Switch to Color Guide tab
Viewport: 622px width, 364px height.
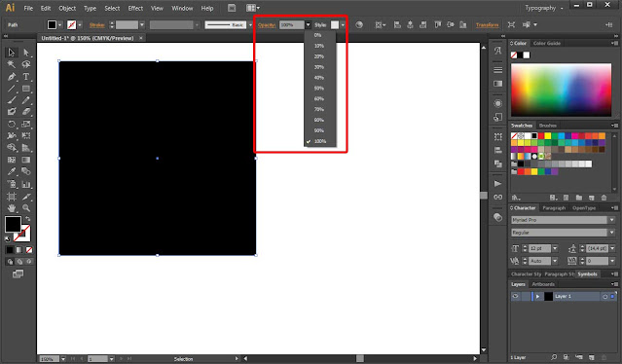coord(547,43)
